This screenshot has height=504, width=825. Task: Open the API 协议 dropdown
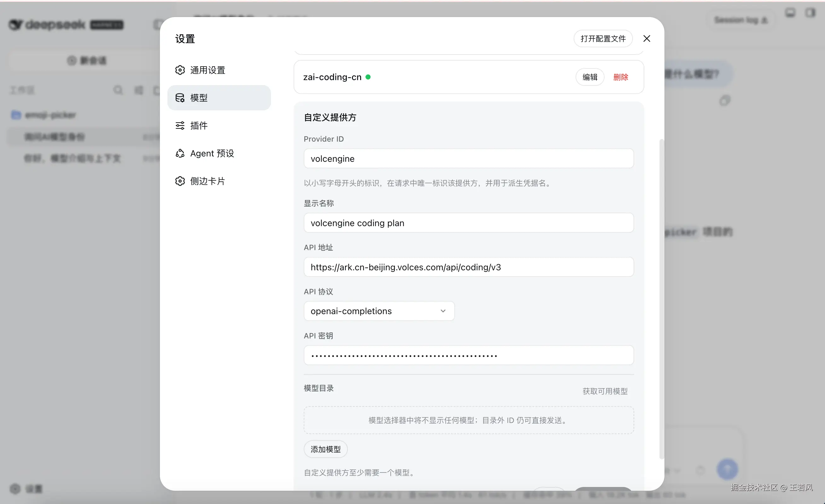[x=379, y=311]
